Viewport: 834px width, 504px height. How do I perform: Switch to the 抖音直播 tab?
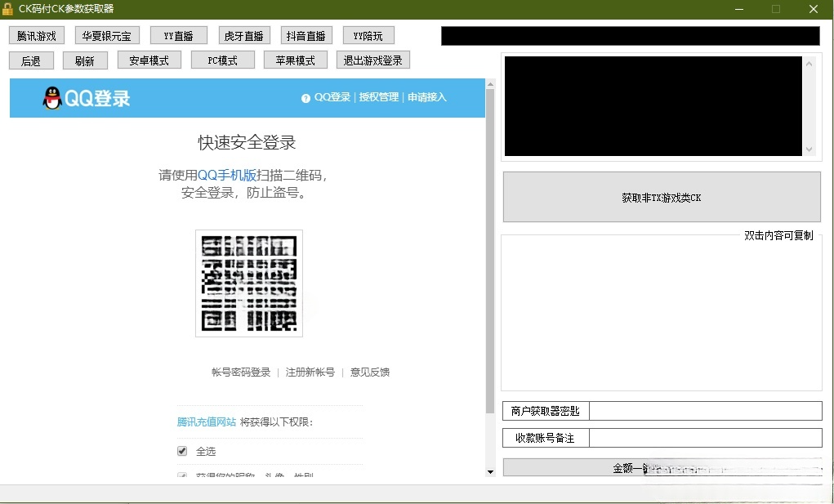[306, 35]
